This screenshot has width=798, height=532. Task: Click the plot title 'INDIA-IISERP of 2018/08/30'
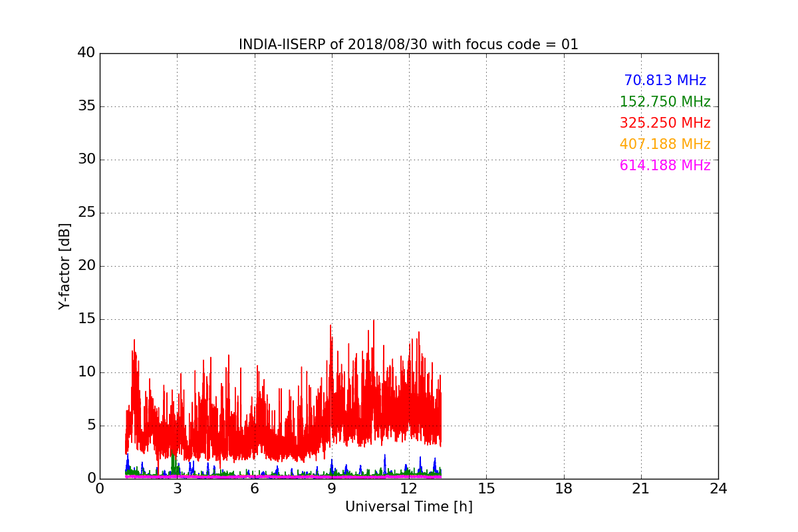408,45
